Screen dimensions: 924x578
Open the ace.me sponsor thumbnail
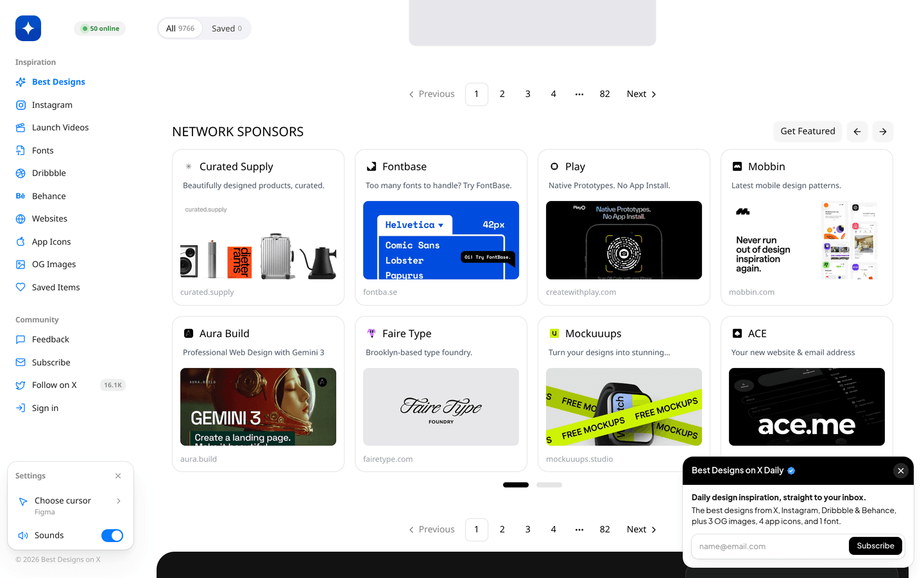807,407
